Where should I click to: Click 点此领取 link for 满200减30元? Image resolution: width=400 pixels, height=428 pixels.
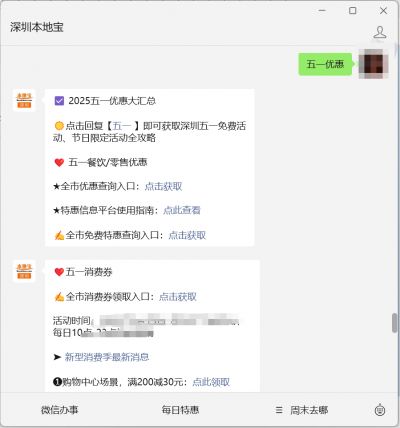click(211, 382)
